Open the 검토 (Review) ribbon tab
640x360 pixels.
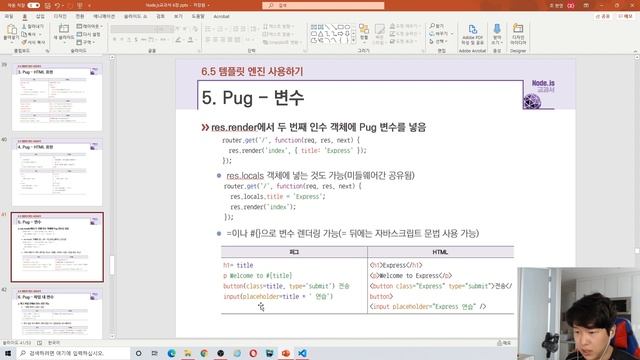click(x=160, y=16)
